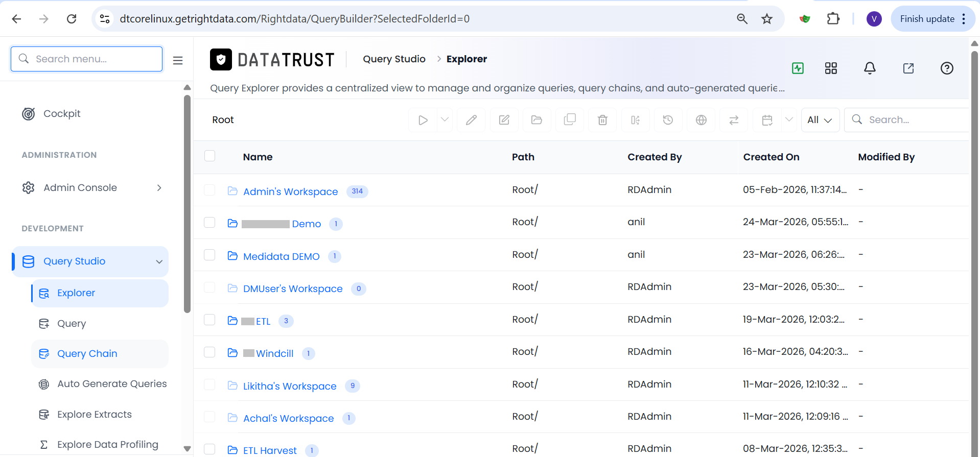Open Explore Data Profiling in sidebar
Screen dimensions: 980x457
point(108,445)
